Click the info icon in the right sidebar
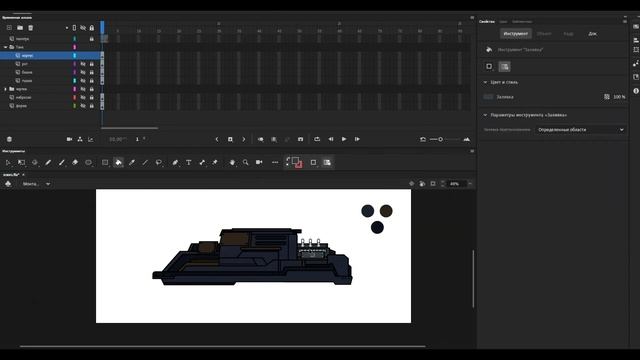This screenshot has width=640, height=360. (x=636, y=91)
